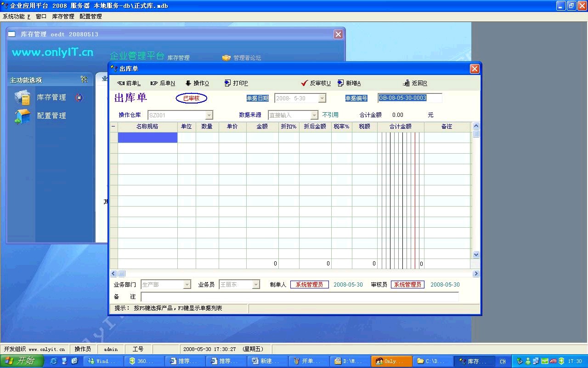The height and width of the screenshot is (368, 588).
Task: Click the pin icon beside 主功能选项
Action: click(x=84, y=80)
